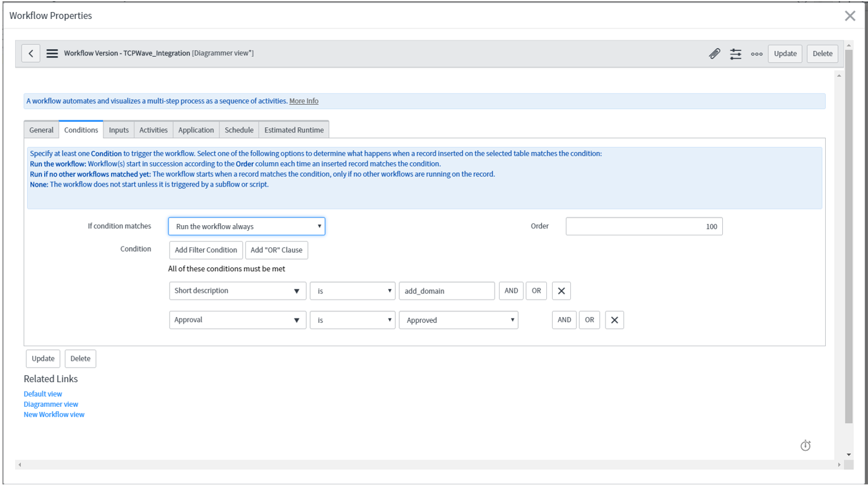Expand the Approved value dropdown
The image size is (868, 485).
tap(459, 320)
